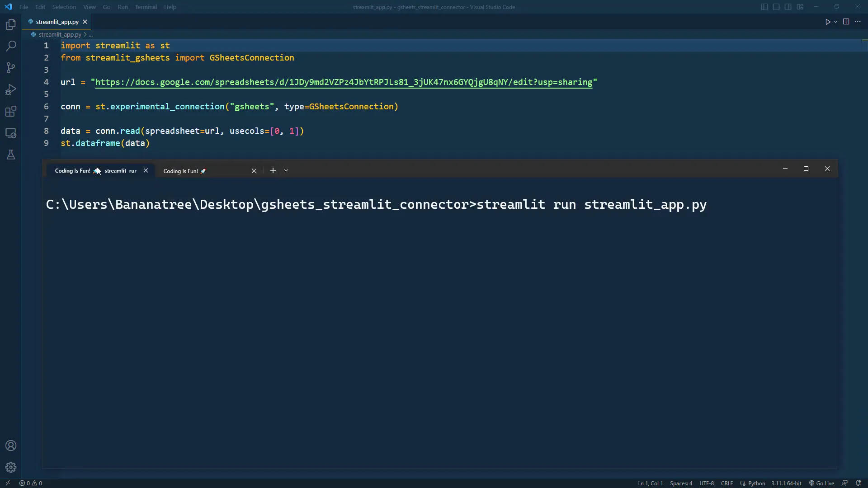The image size is (868, 488).
Task: Change indentation via Spaces: 4 indicator
Action: pos(681,483)
